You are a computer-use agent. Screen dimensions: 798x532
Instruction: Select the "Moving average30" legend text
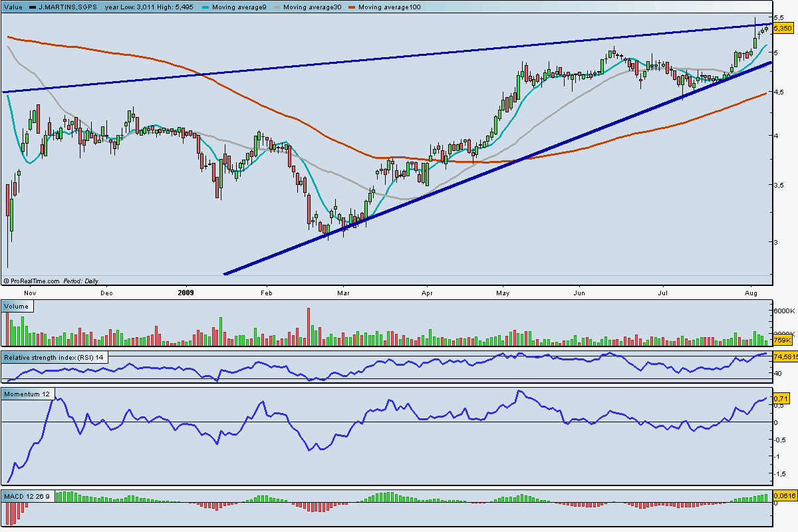tap(313, 7)
